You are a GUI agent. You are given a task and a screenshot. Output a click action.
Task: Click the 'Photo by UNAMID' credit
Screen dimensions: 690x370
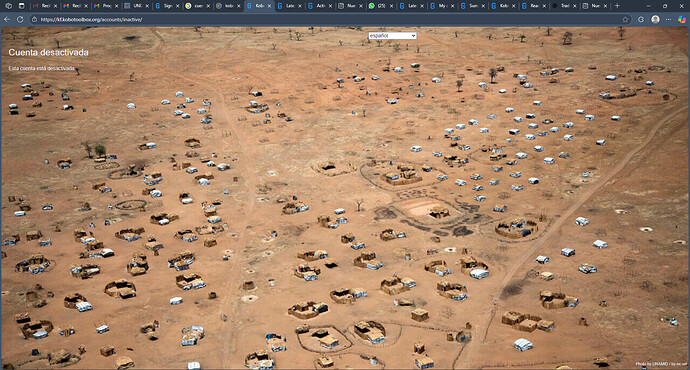[x=661, y=364]
